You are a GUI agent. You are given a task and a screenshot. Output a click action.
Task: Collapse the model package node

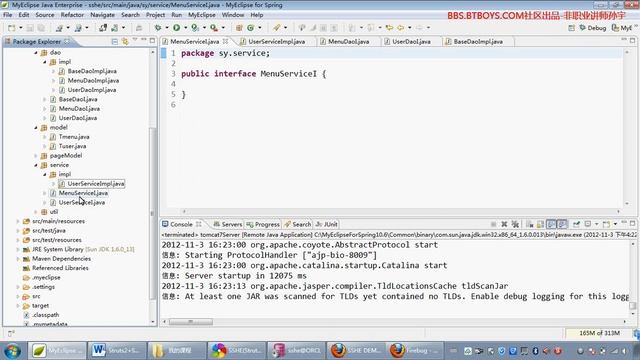click(36, 128)
